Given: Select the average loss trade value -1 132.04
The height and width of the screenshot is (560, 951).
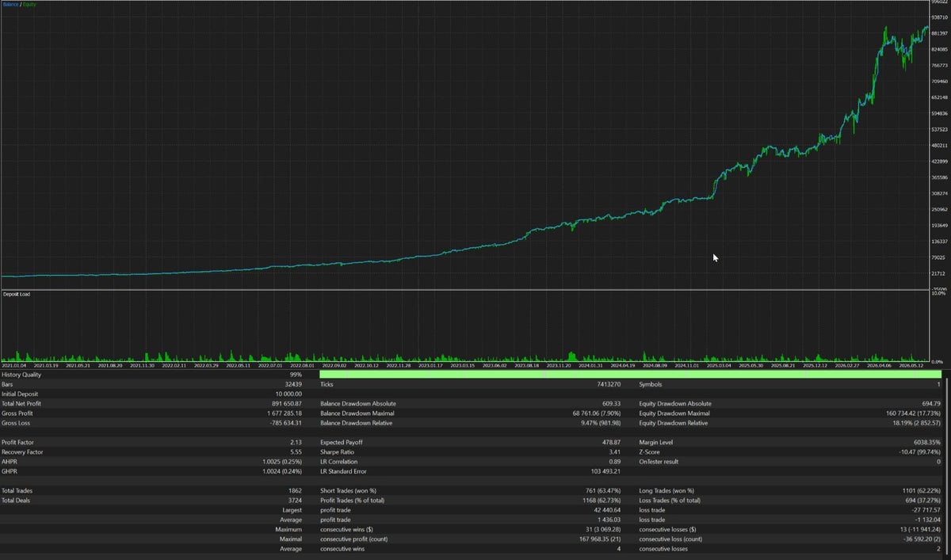Looking at the screenshot, I should point(926,519).
